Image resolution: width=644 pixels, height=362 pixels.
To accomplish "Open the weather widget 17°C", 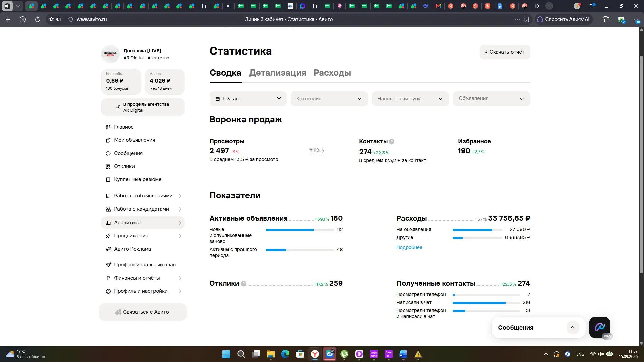I will tap(25, 354).
